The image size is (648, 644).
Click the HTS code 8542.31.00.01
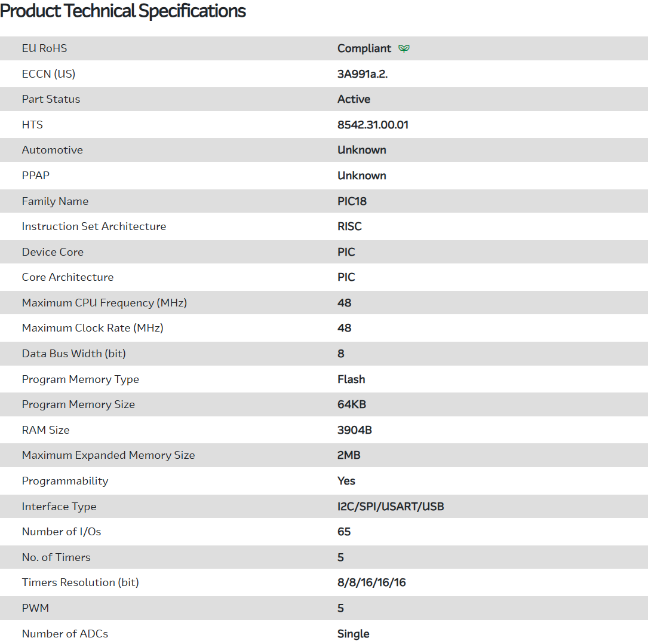click(x=373, y=125)
